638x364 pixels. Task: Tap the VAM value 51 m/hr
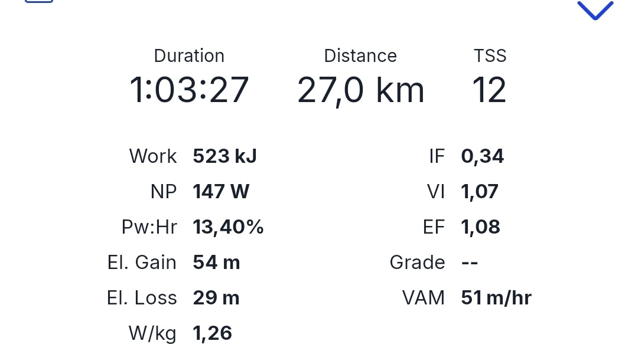[x=496, y=298]
